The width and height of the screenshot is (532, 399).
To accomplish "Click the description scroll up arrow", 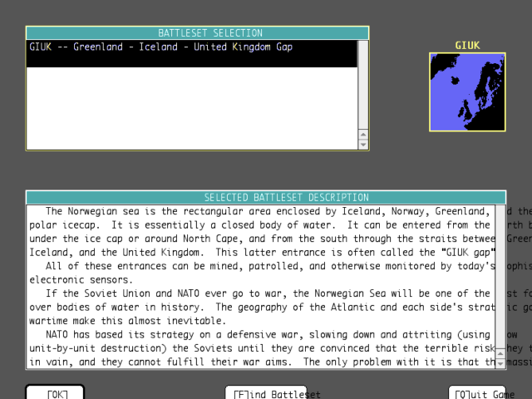I will point(500,354).
